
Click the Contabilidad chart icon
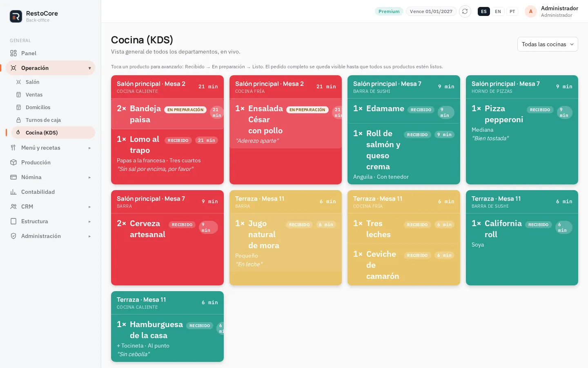click(13, 192)
